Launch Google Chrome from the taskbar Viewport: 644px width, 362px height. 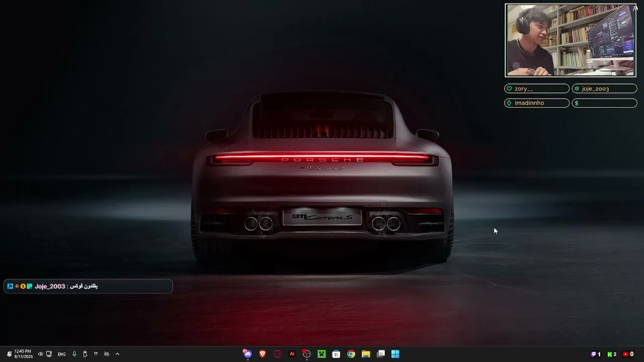tap(351, 354)
